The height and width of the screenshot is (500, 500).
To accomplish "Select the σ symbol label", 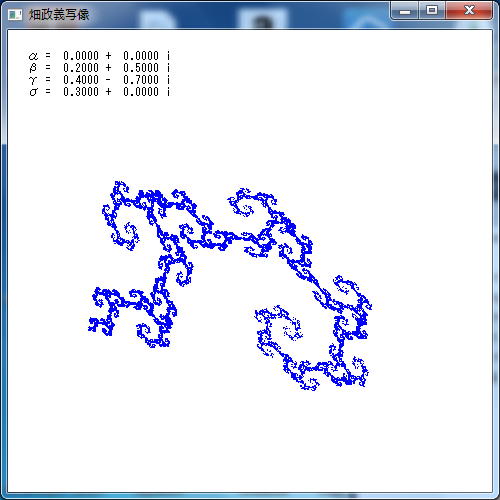I will coord(33,92).
